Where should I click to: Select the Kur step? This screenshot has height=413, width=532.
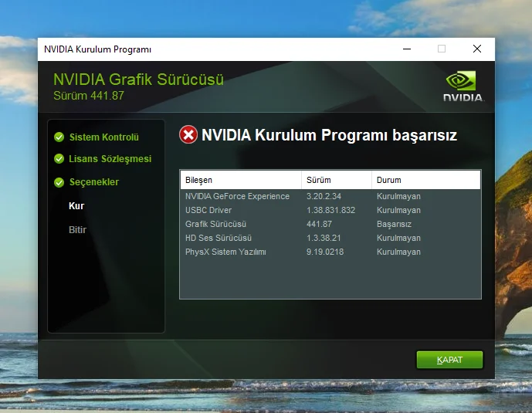pos(76,206)
